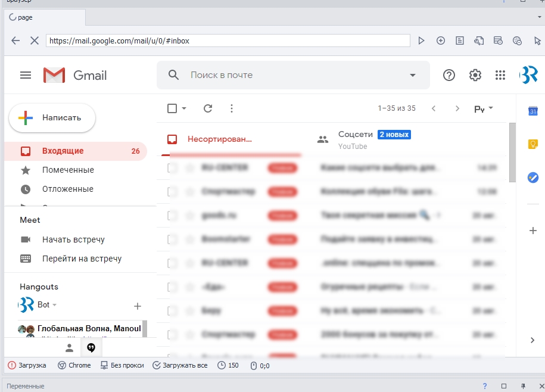Star the goods.ru email
Image resolution: width=545 pixels, height=392 pixels.
190,216
